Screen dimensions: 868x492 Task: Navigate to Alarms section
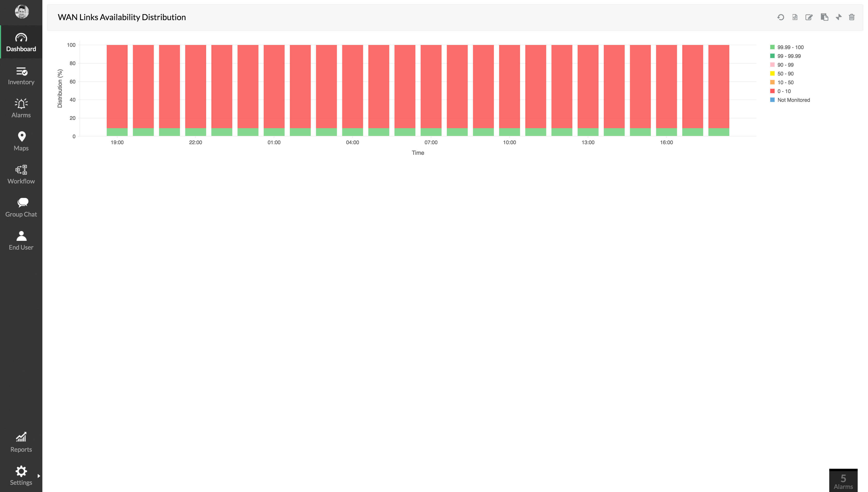21,107
